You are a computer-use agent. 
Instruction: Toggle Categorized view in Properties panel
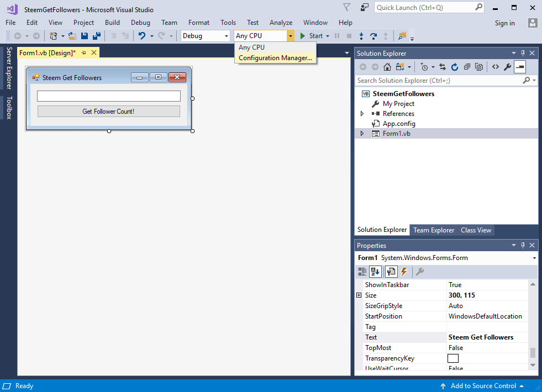362,272
